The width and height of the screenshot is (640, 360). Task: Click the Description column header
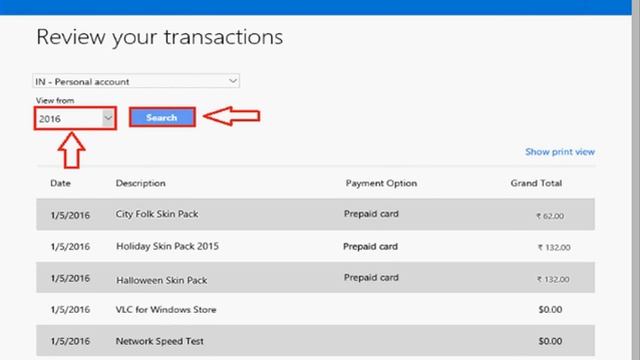(140, 183)
